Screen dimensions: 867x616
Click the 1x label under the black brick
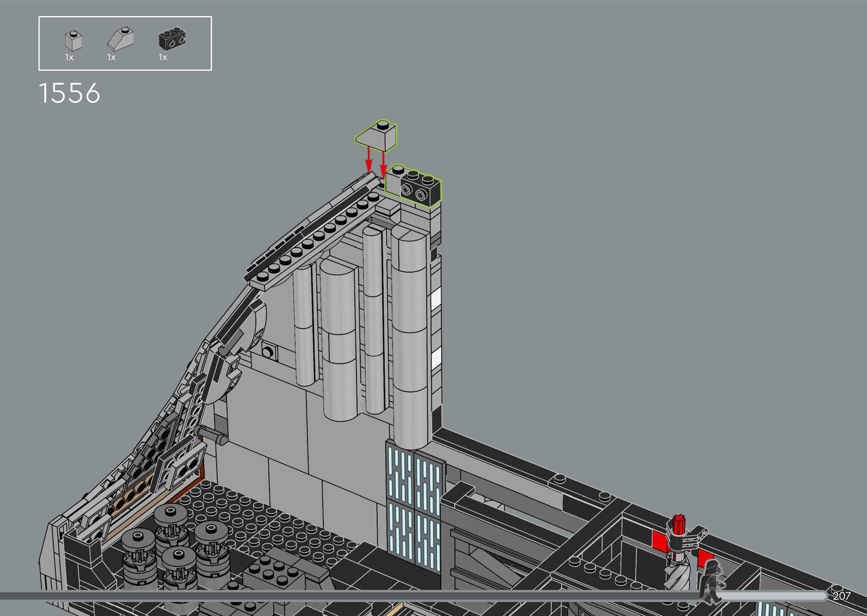point(163,58)
